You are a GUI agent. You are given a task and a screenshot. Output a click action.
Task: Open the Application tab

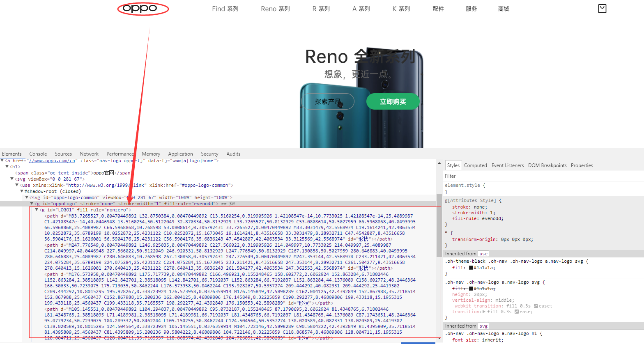click(x=180, y=154)
